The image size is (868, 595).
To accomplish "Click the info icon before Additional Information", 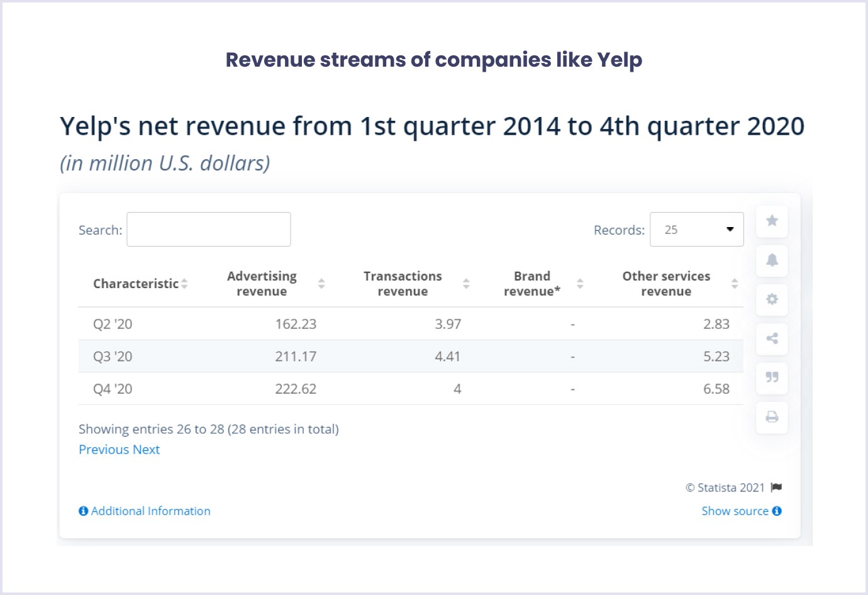I will click(x=83, y=511).
